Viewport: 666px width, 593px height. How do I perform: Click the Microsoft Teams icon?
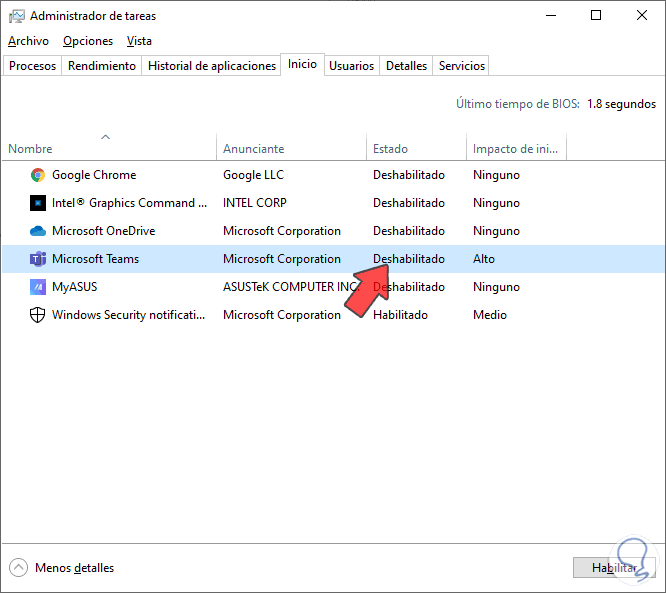pos(38,259)
